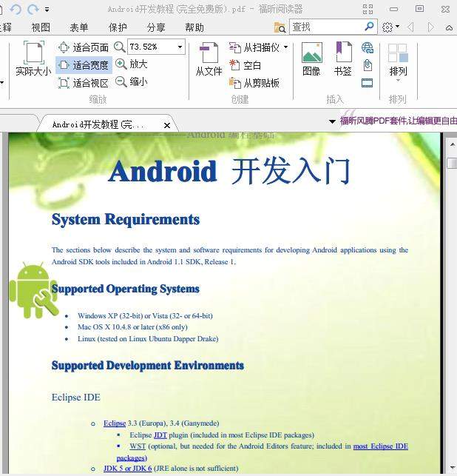Image resolution: width=457 pixels, height=476 pixels.
Task: Click the 福昕风腾PDF套件 promotion link
Action: click(x=399, y=121)
